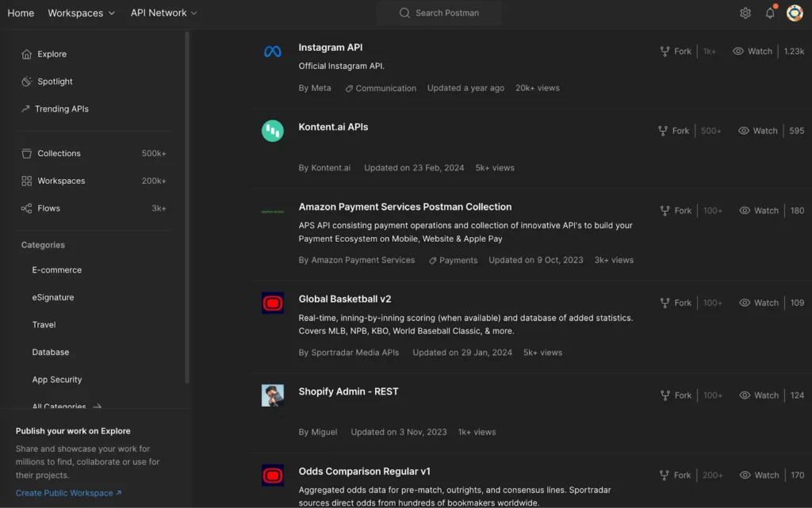812x508 pixels.
Task: Go to the Home menu item
Action: pos(21,13)
